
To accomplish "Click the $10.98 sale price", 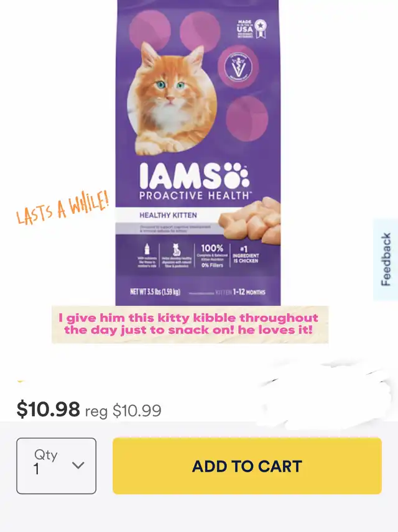I will point(49,409).
